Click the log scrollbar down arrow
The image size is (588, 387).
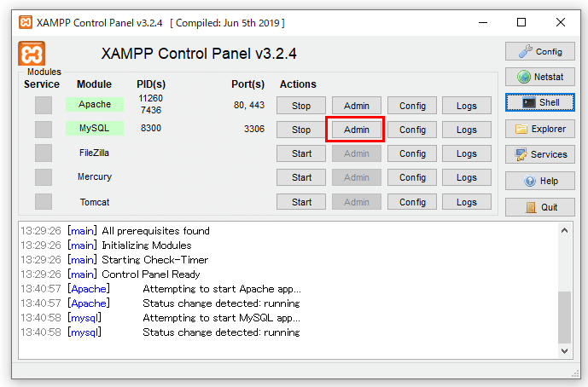click(564, 351)
